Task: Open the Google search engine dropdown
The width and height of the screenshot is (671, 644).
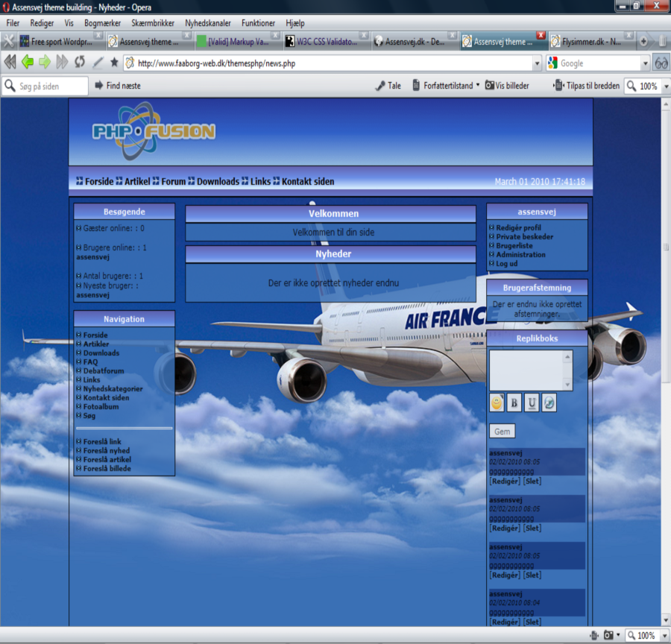Action: [646, 64]
